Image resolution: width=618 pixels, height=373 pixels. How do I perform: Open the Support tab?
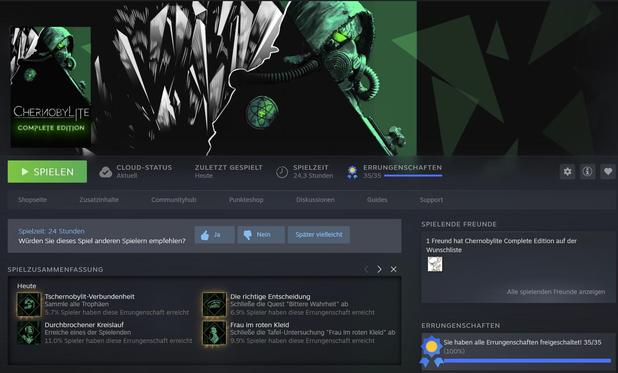(x=431, y=200)
